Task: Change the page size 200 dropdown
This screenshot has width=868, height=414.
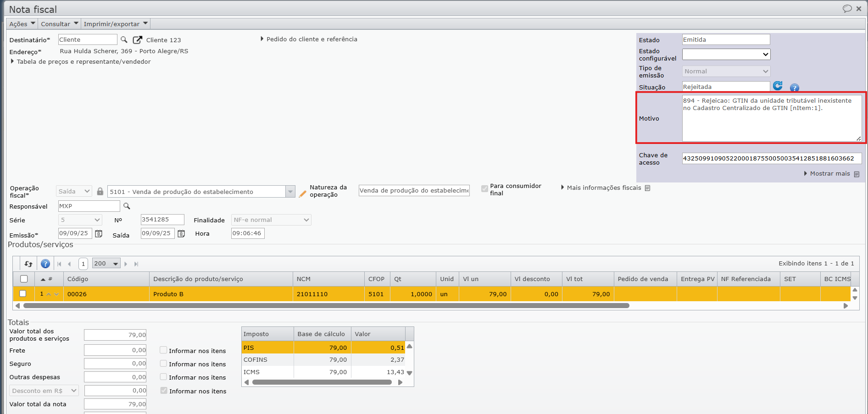Action: click(106, 264)
